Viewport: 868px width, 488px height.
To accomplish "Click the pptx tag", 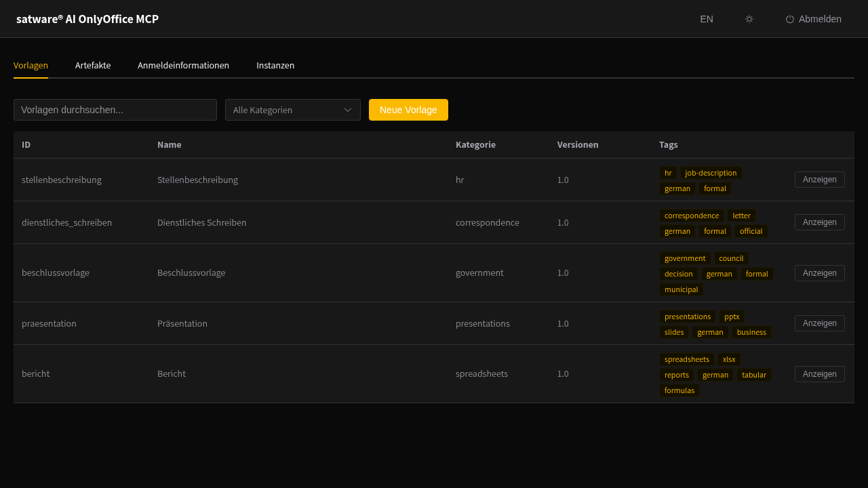I will (732, 317).
